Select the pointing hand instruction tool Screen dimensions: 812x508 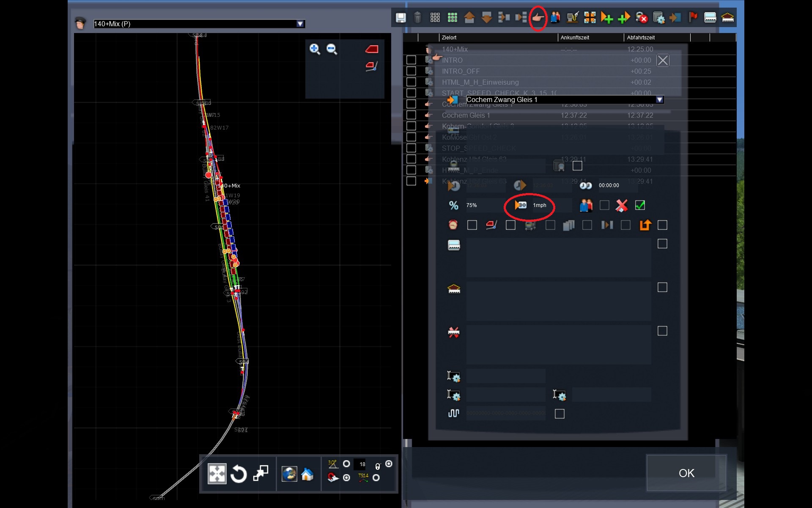pos(538,17)
